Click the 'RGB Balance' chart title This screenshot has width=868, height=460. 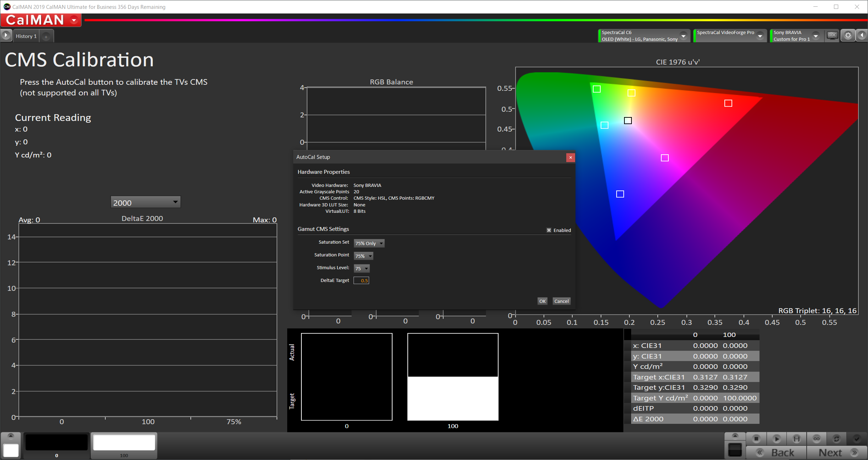pos(391,82)
